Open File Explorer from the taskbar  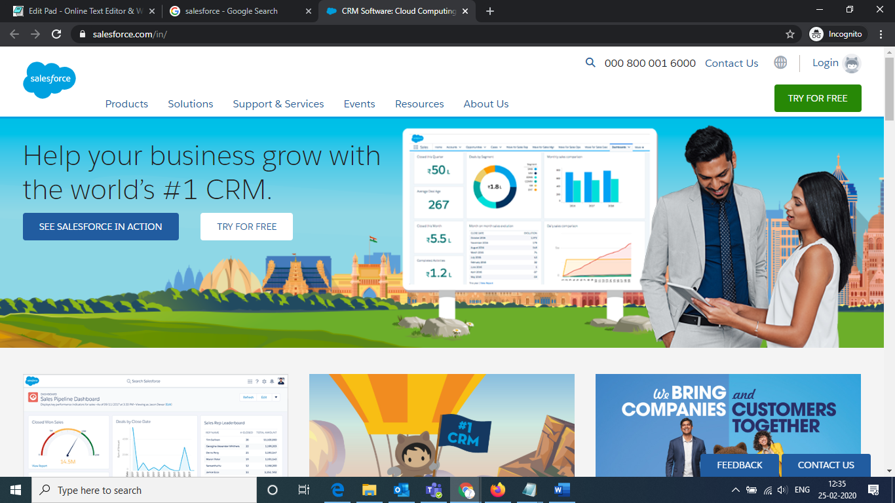coord(369,490)
